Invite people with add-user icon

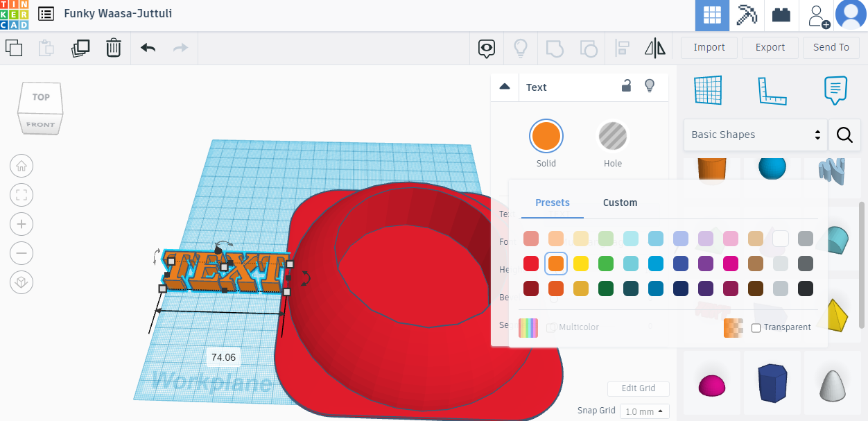tap(818, 16)
